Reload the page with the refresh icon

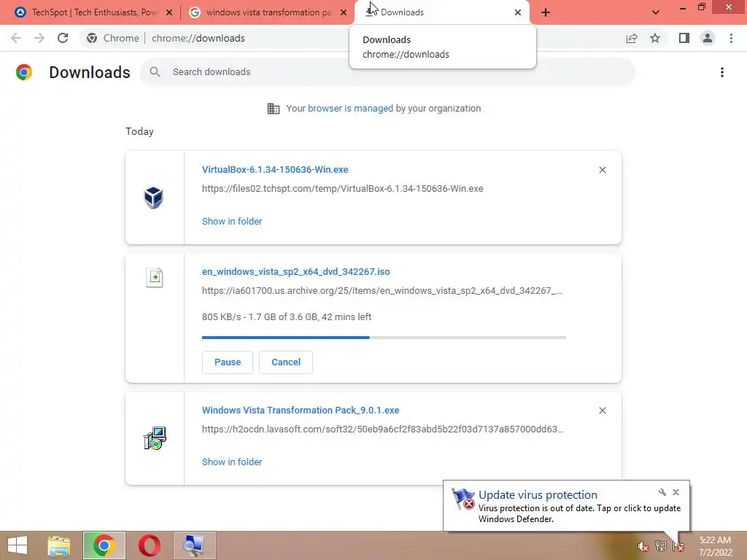(x=63, y=38)
